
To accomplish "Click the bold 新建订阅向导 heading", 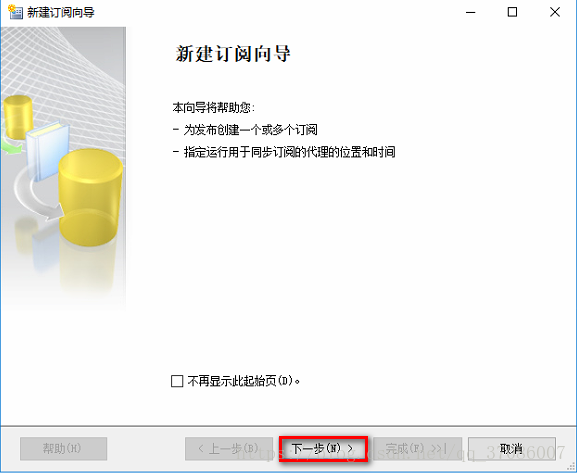I will (233, 54).
